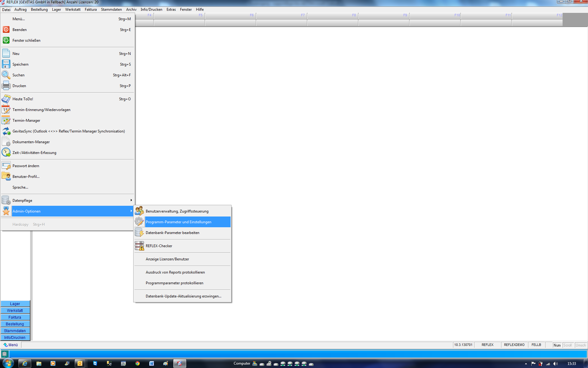
Task: Open the Fenster menu
Action: coord(186,10)
